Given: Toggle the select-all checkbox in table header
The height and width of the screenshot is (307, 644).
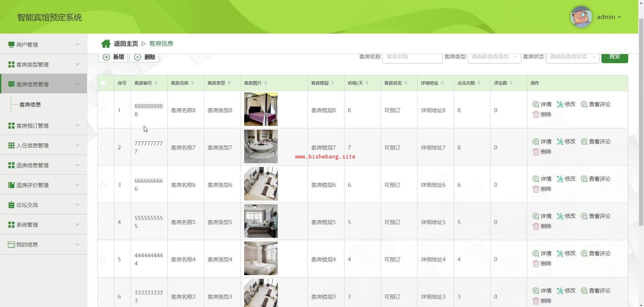Looking at the screenshot, I should [x=103, y=83].
